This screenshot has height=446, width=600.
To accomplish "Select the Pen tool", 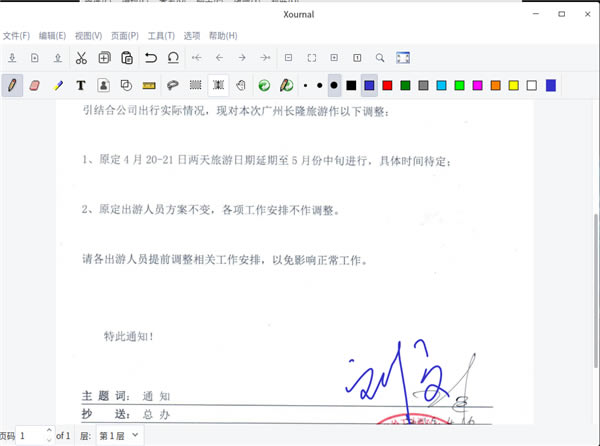I will (12, 85).
